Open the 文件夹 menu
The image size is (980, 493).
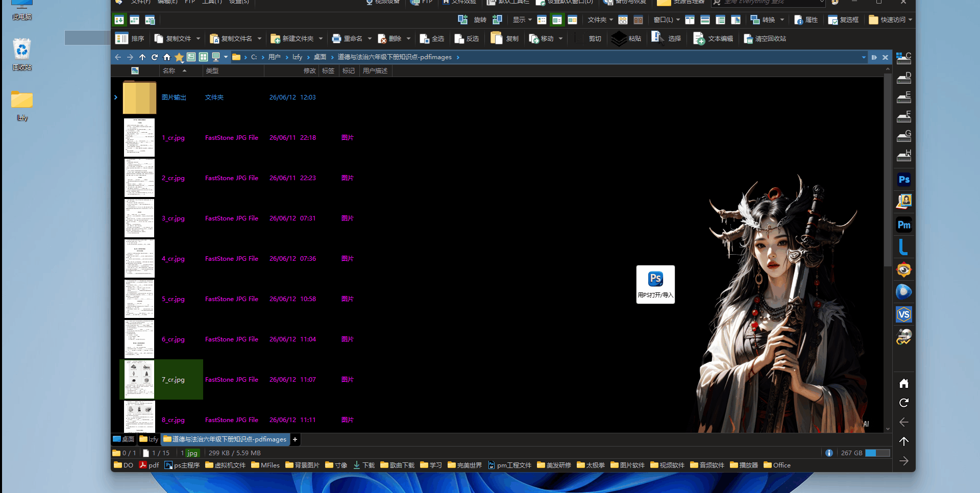(600, 20)
